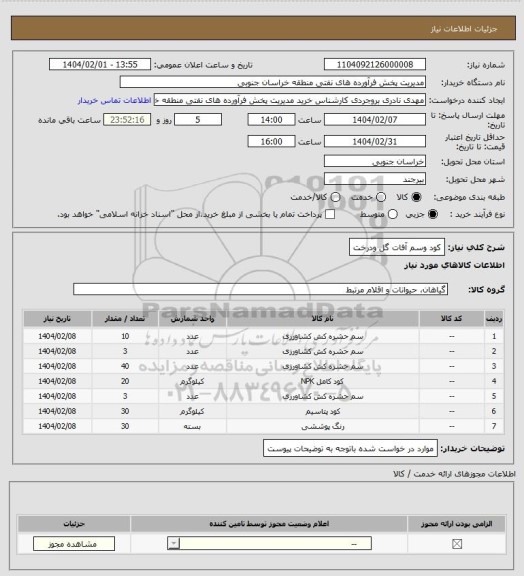Click the countdown timer 23:52:16
Image resolution: width=524 pixels, height=576 pixels.
[127, 120]
